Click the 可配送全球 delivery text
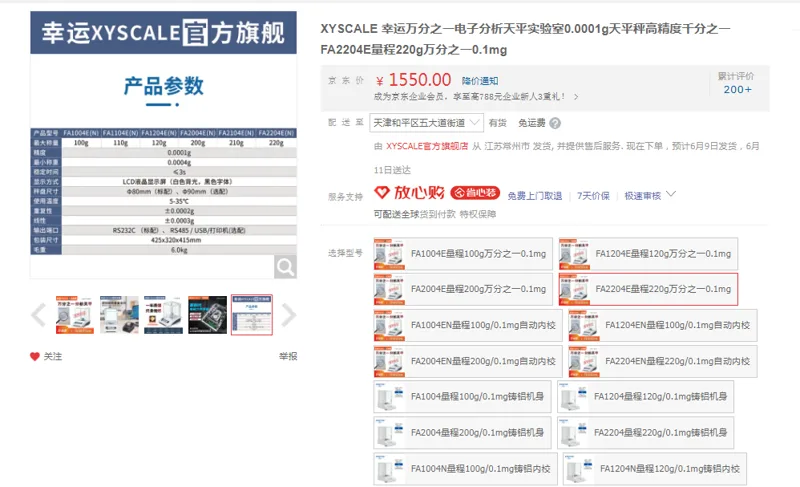 [x=396, y=214]
